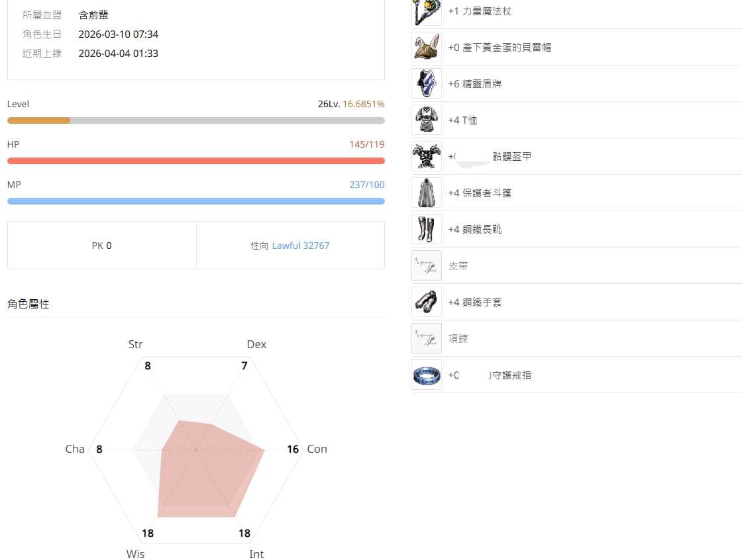Image resolution: width=742 pixels, height=560 pixels.
Task: Click the 力量魔法杖 staff icon
Action: (x=427, y=12)
